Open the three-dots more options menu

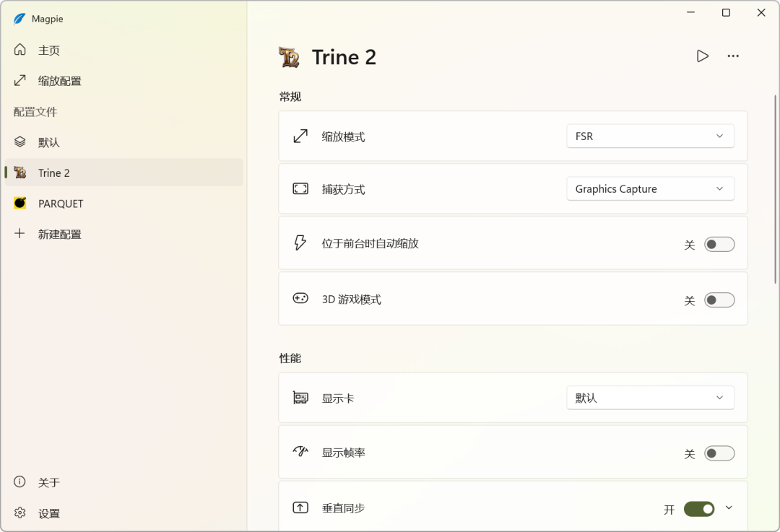point(733,56)
